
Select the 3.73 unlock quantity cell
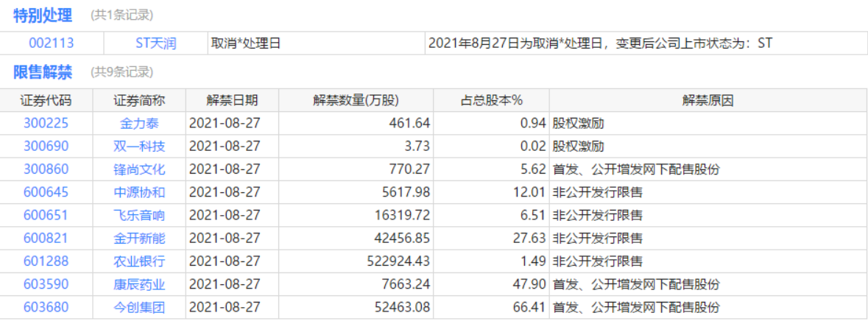[356, 147]
